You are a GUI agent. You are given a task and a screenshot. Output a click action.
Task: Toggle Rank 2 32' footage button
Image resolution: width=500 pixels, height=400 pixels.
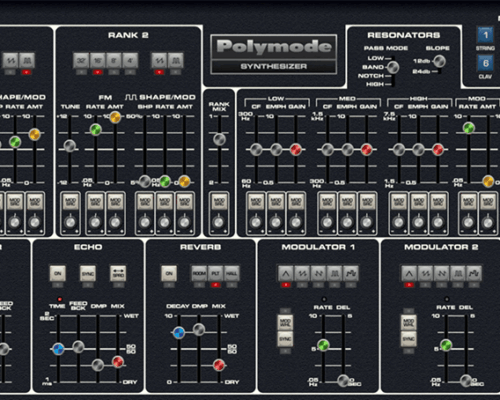pos(81,61)
